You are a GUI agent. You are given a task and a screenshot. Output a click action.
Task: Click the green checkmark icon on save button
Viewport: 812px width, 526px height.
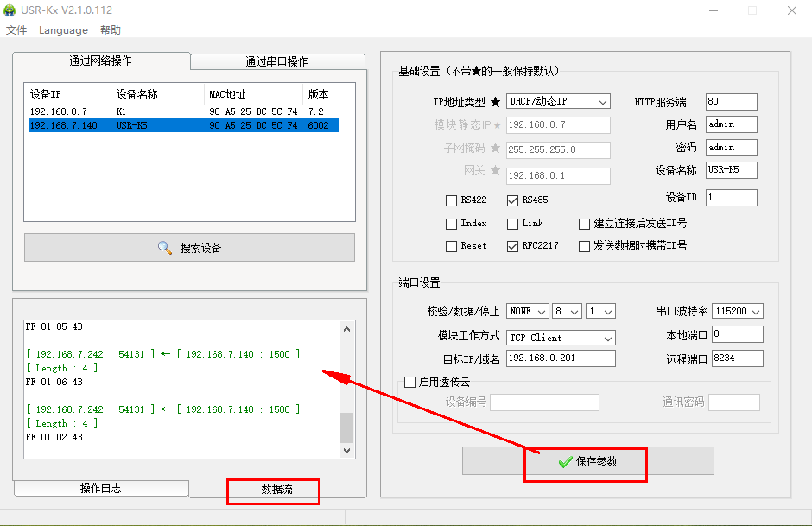[x=566, y=462]
